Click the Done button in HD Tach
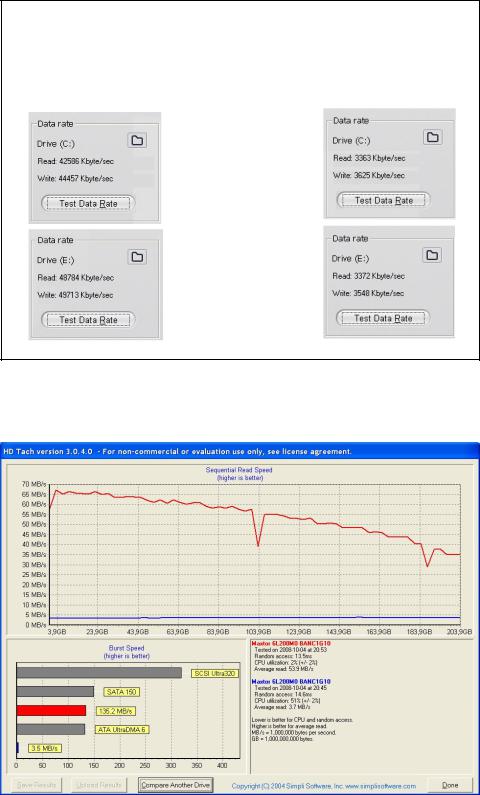Screen dimensions: 480x795 pos(450,785)
